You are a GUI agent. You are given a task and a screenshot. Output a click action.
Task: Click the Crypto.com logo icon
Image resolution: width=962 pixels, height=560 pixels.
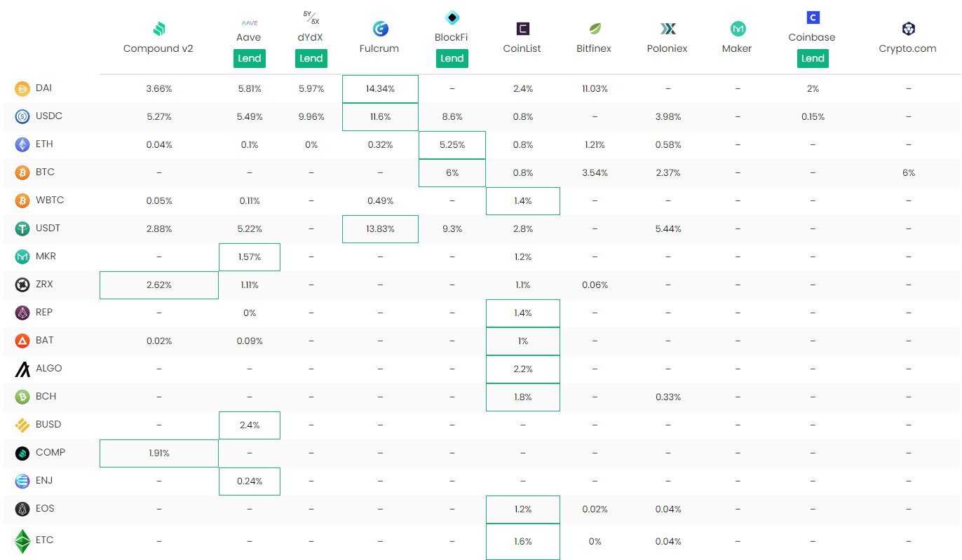(908, 29)
